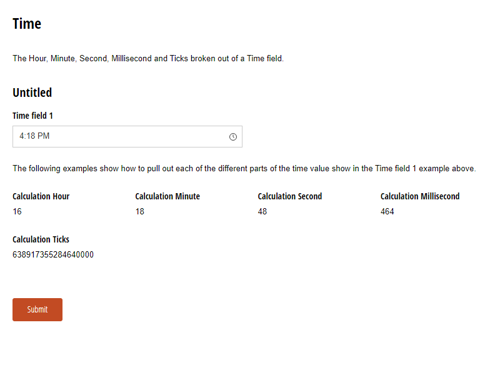Click the Calculation Minute label
The height and width of the screenshot is (375, 500).
(167, 196)
